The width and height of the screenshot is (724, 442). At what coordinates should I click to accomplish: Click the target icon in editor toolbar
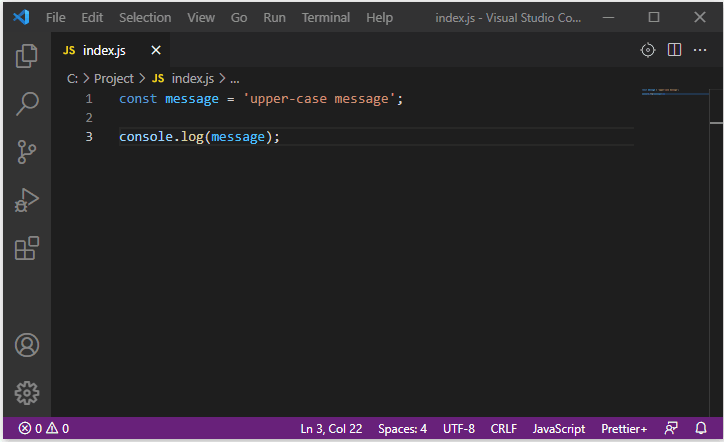tap(648, 50)
